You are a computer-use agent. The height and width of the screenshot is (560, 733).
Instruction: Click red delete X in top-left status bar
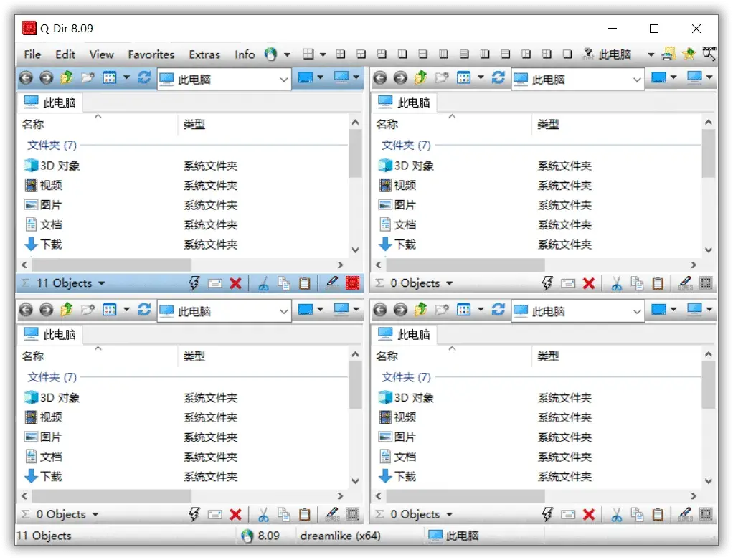coord(235,283)
